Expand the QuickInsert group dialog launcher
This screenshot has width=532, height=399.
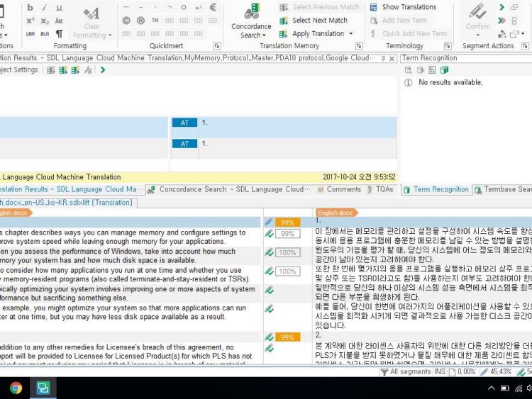coord(217,46)
